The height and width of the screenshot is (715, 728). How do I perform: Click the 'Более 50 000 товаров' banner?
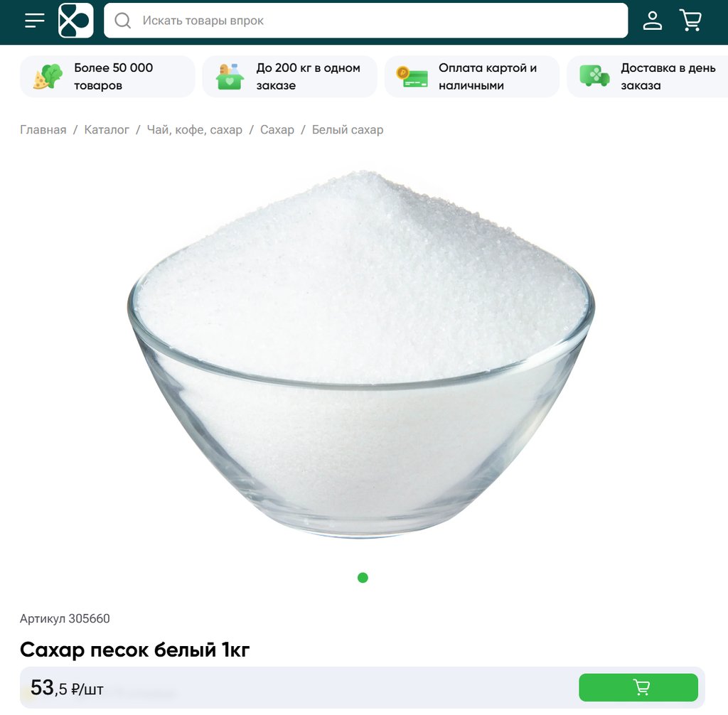pyautogui.click(x=107, y=77)
